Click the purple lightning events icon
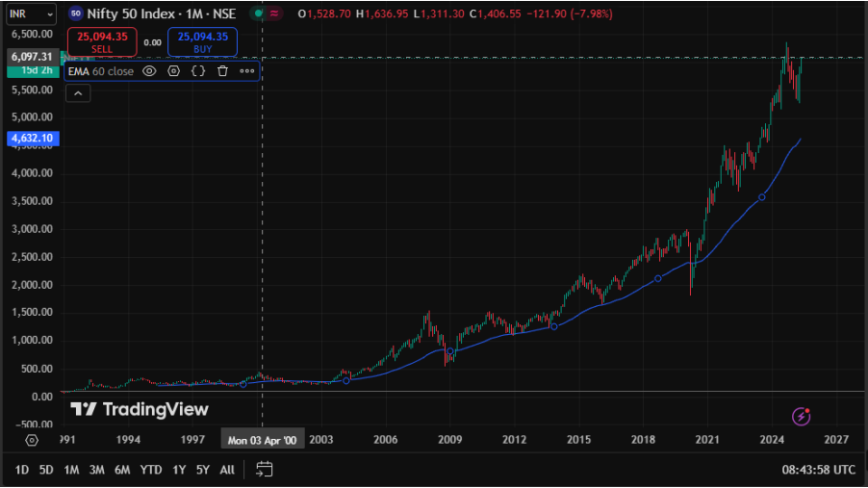Image resolution: width=868 pixels, height=488 pixels. tap(801, 416)
